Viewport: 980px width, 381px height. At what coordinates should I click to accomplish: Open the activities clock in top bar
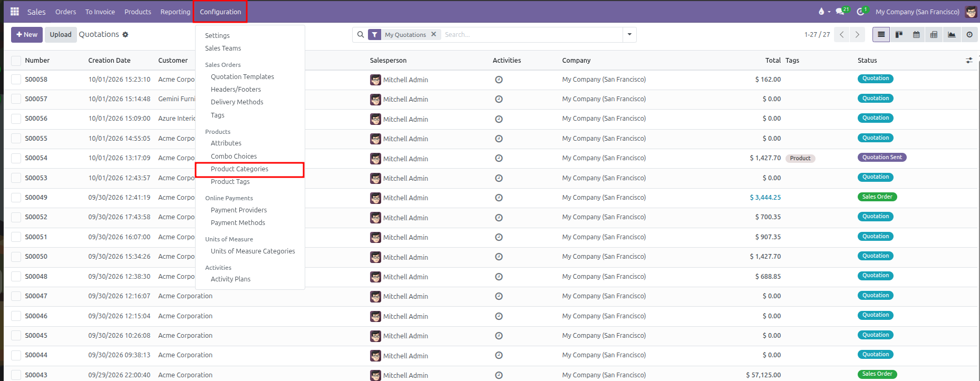pyautogui.click(x=860, y=12)
